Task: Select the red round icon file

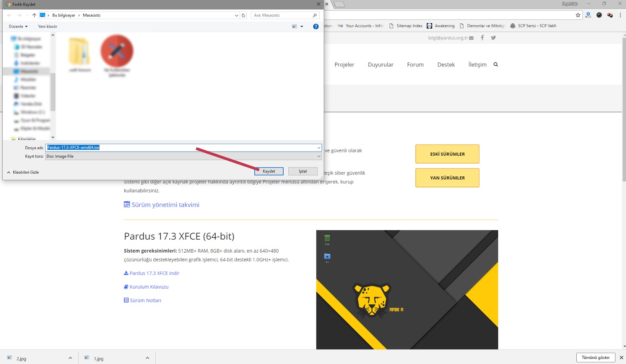Action: pos(117,56)
